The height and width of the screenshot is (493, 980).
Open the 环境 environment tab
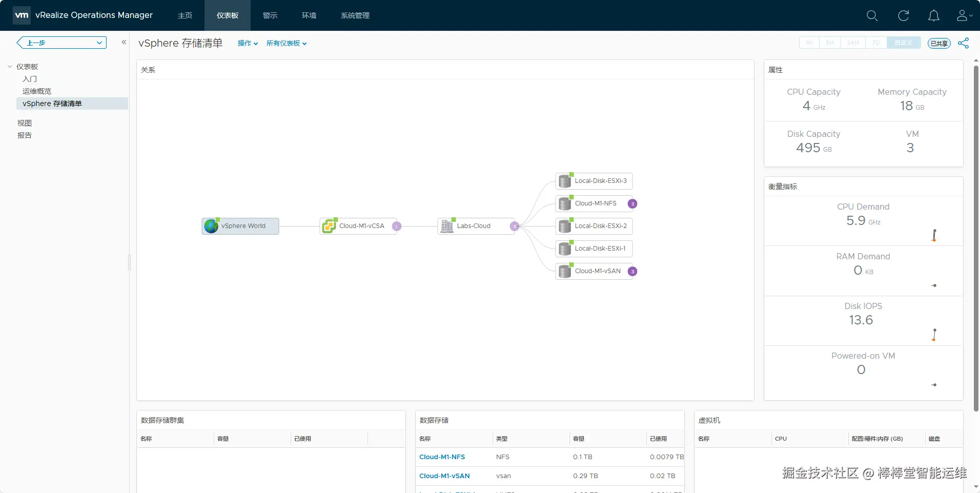click(309, 15)
